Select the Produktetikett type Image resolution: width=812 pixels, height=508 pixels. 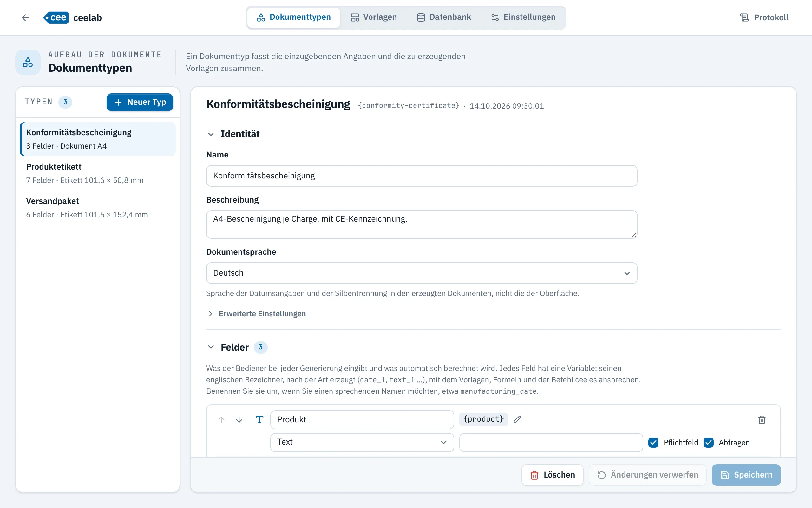[x=98, y=173]
